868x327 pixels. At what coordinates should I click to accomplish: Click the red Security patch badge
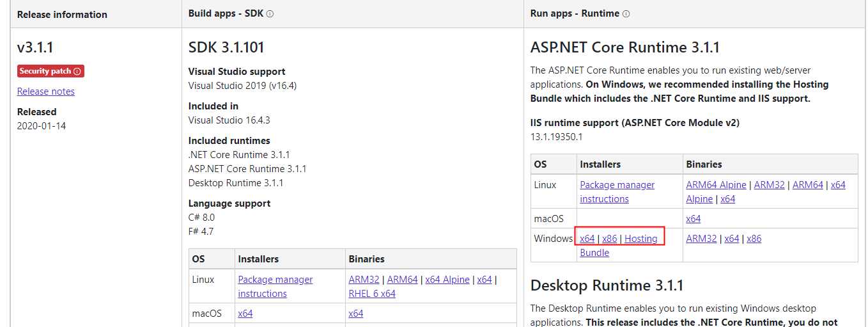pos(50,71)
